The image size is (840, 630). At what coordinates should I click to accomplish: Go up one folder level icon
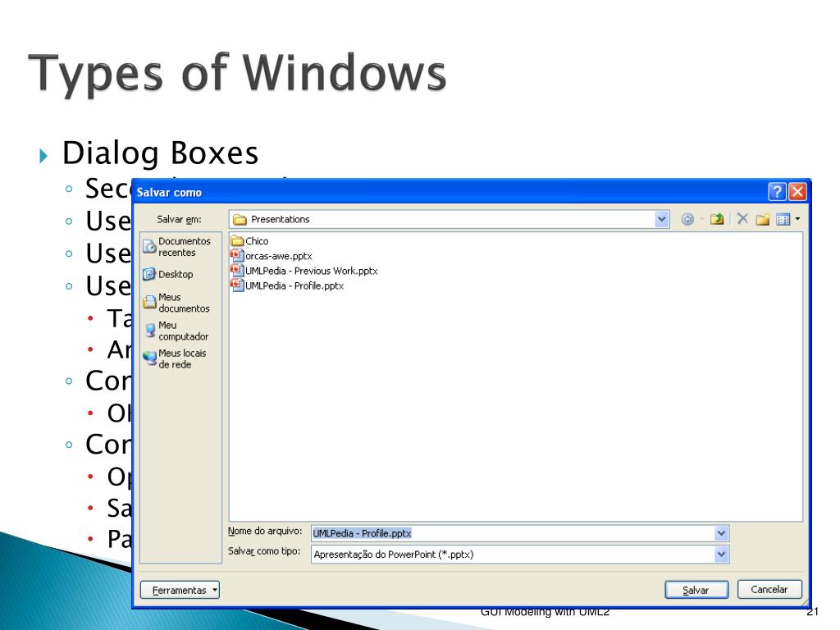717,219
